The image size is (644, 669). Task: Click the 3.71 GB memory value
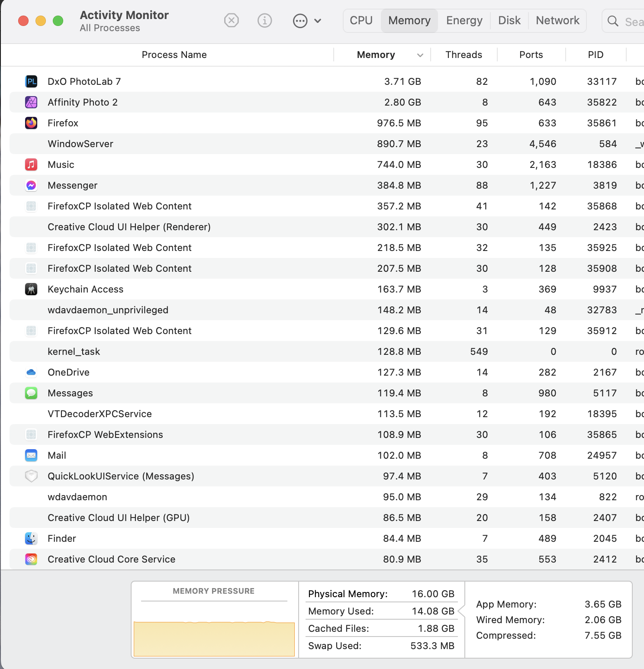(402, 81)
